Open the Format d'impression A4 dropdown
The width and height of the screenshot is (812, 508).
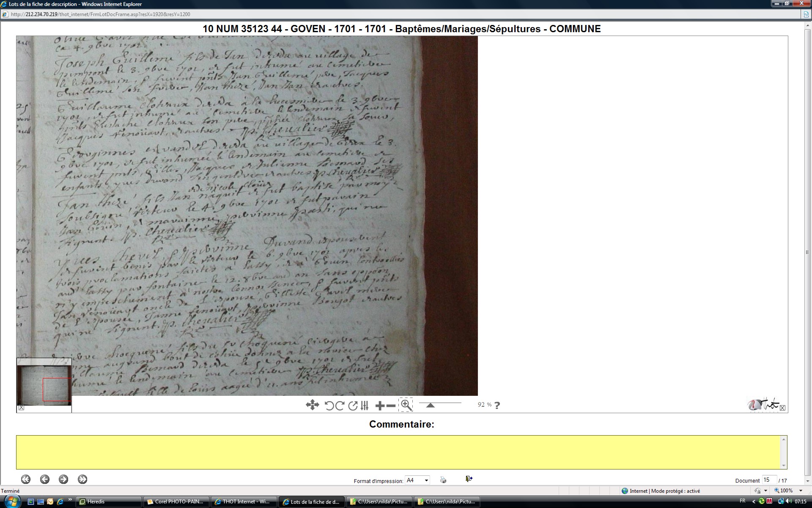point(426,480)
